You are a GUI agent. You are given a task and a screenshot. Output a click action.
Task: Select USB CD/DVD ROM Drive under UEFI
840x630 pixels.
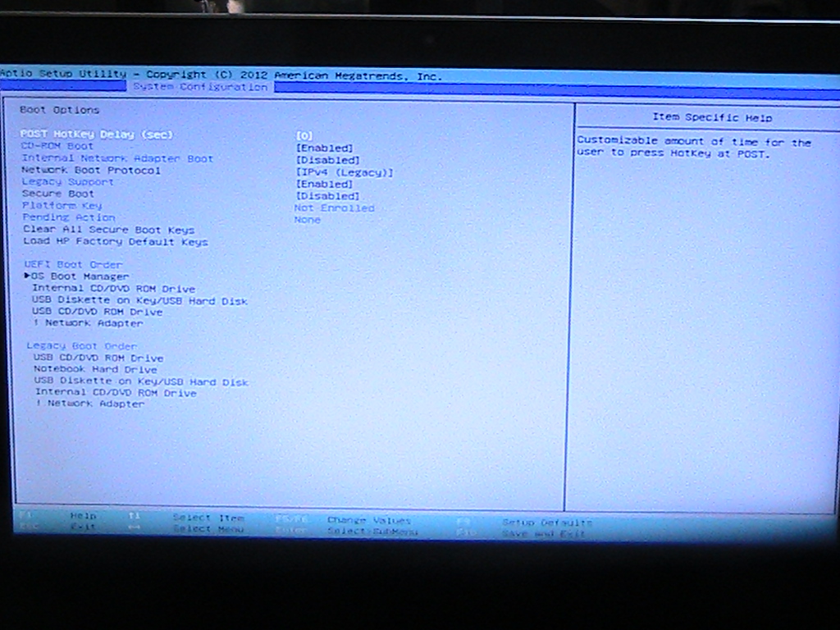click(97, 313)
